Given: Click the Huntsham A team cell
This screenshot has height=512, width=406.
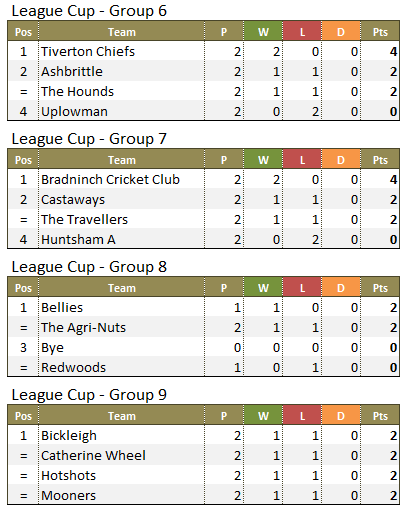Looking at the screenshot, I should 122,239.
